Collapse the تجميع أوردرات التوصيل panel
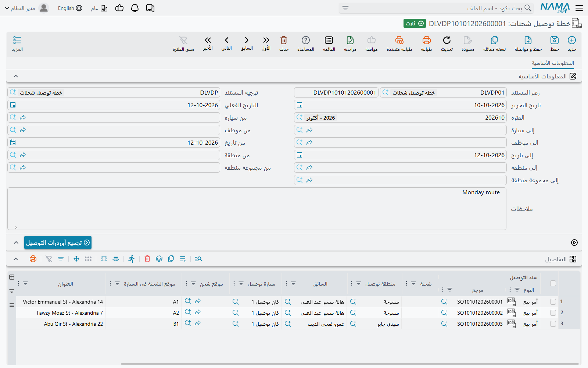588x368 pixels. click(x=16, y=243)
